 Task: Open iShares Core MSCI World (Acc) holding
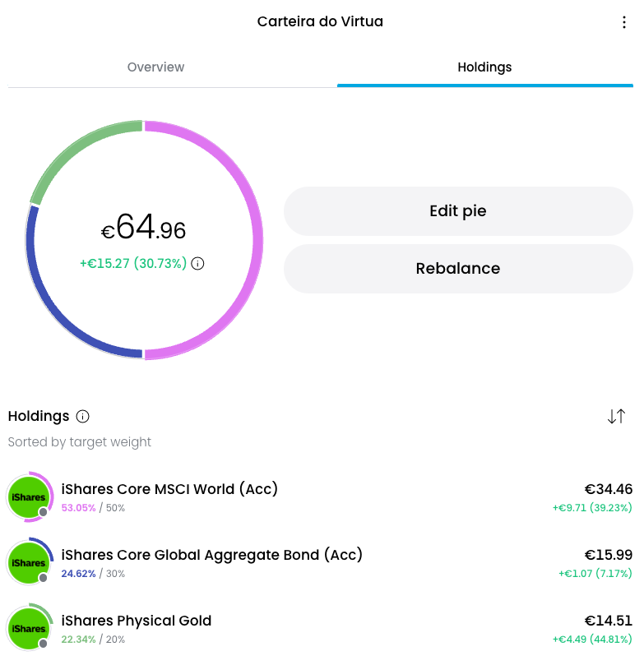tap(320, 497)
